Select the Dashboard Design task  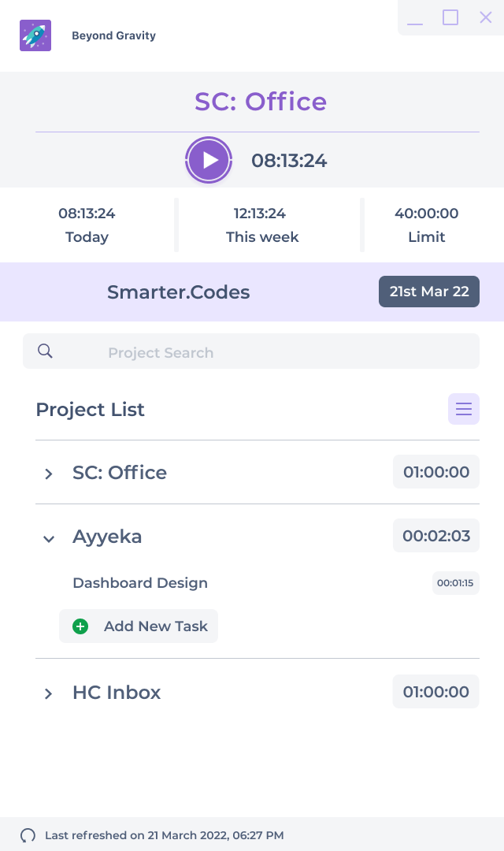[140, 583]
